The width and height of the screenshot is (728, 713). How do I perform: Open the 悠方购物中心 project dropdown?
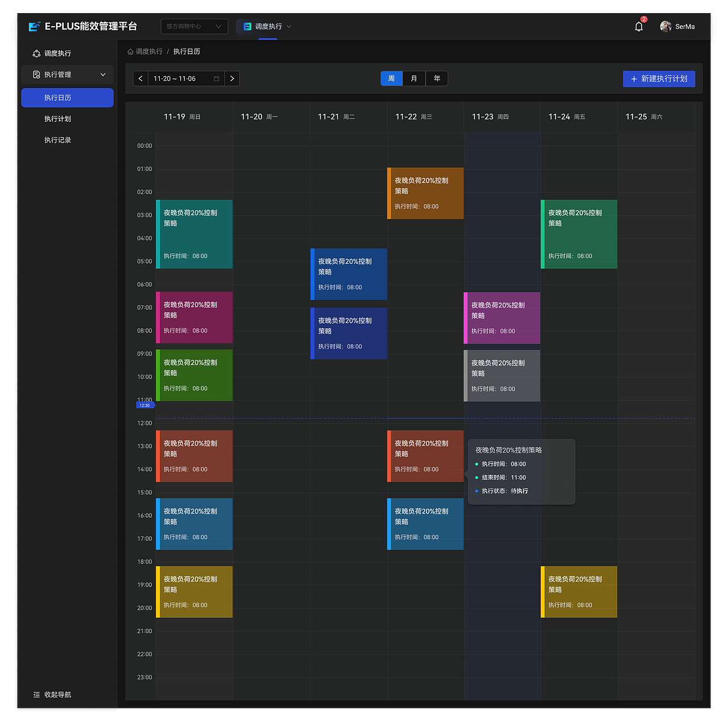click(x=195, y=26)
